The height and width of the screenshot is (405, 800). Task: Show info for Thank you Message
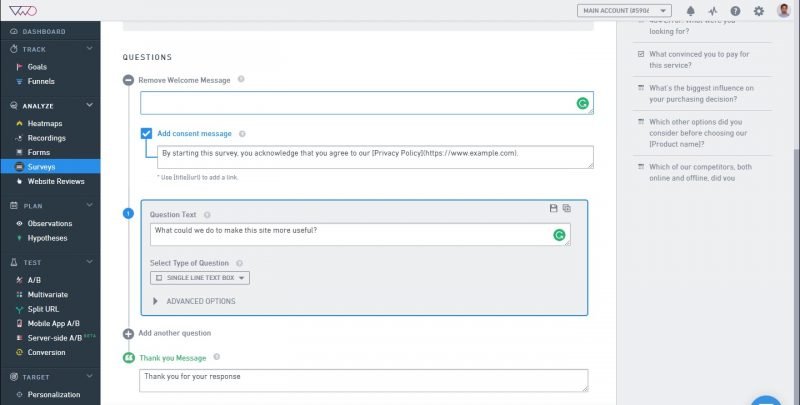[x=216, y=357]
